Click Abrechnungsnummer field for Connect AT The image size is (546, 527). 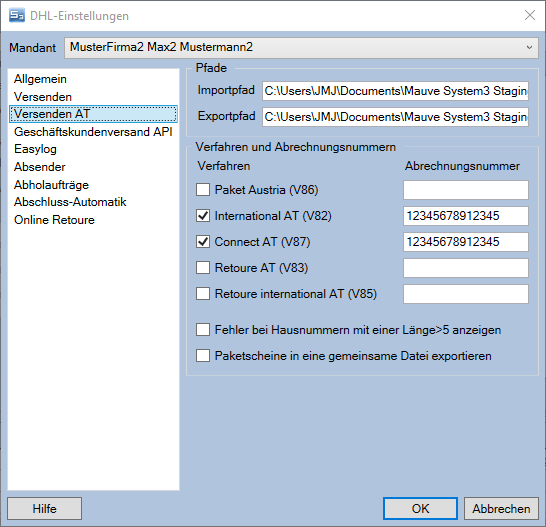click(x=466, y=242)
